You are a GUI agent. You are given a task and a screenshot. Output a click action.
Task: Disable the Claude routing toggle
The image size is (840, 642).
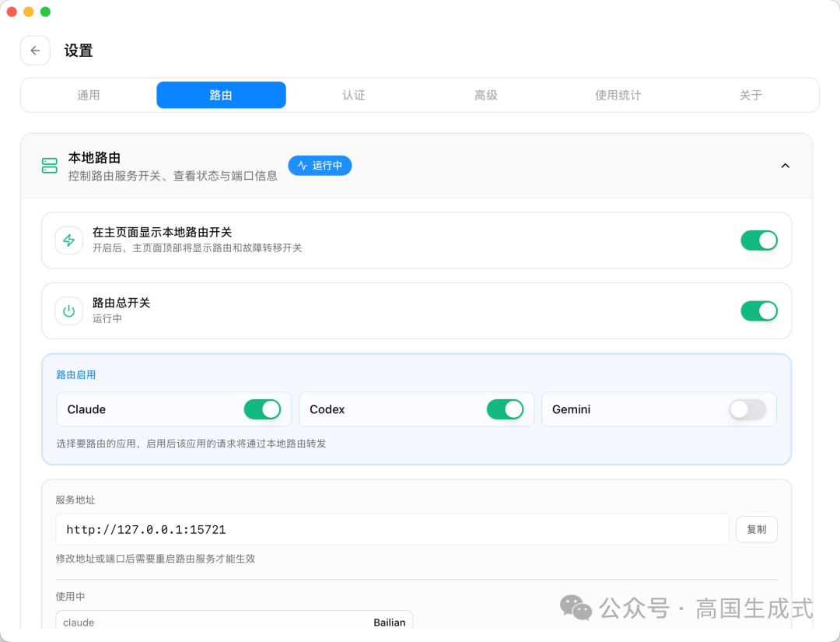click(262, 409)
